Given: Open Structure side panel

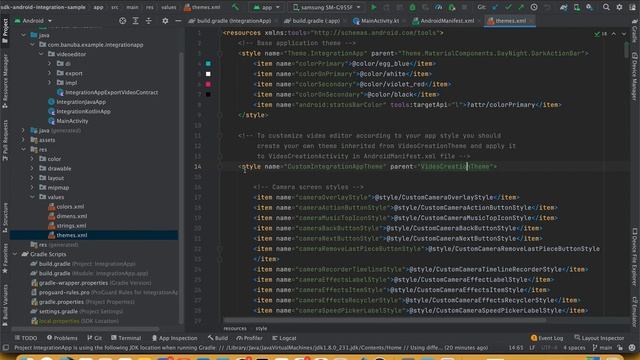Looking at the screenshot, I should pos(5,217).
